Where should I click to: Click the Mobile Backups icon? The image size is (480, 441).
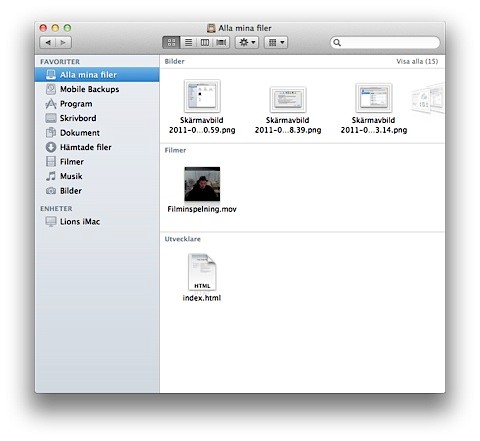tap(51, 89)
